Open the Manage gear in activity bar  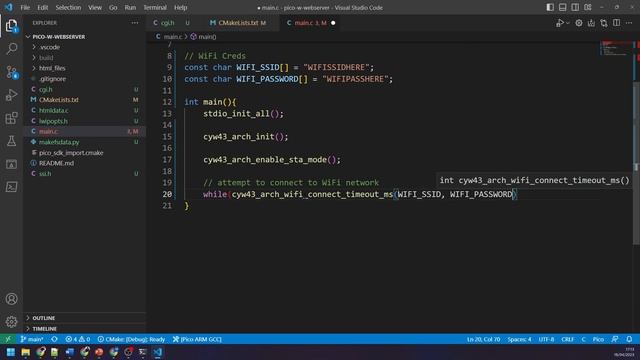11,322
